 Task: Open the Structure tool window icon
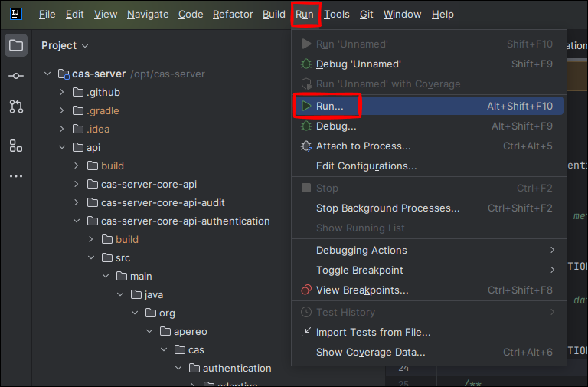tap(15, 146)
